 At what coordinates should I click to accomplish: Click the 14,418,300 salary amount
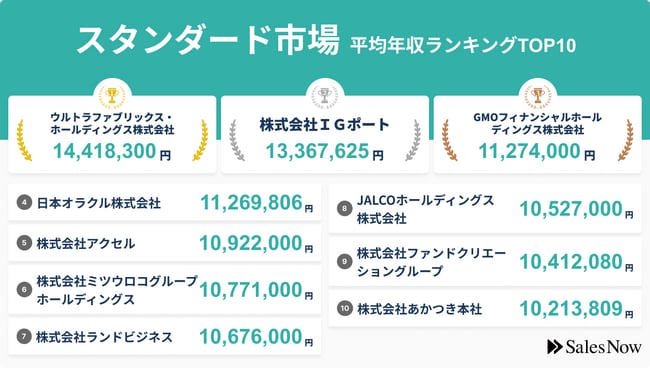(x=104, y=151)
